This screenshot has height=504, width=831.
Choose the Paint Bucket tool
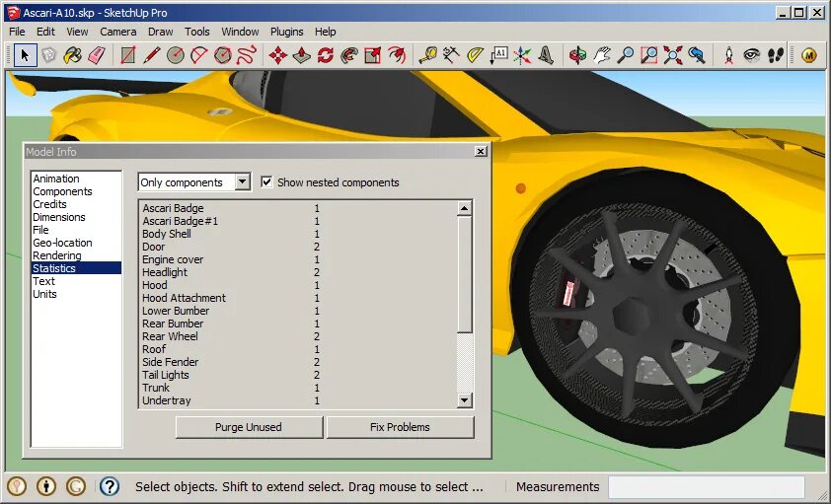tap(73, 55)
